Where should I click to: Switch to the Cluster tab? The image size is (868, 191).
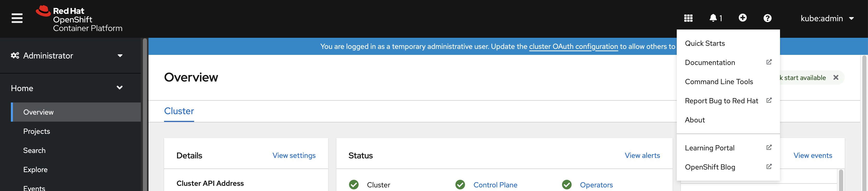pos(179,111)
